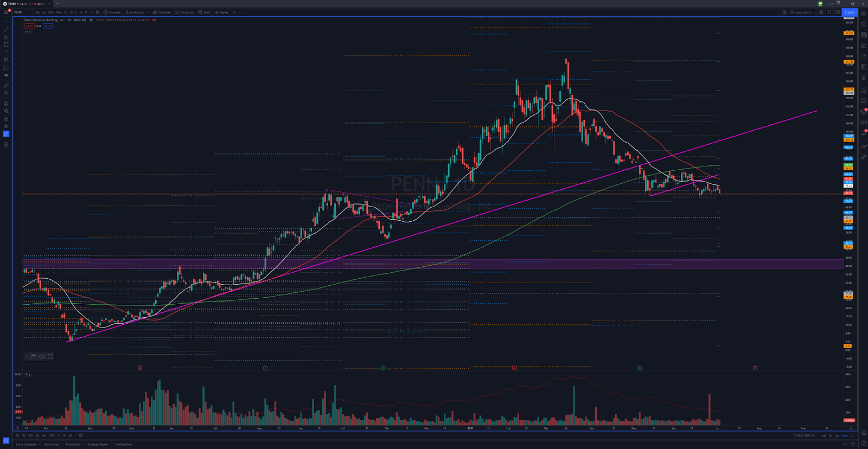The height and width of the screenshot is (449, 868).
Task: Click the blue 74.79 buy price button
Action: [x=48, y=26]
